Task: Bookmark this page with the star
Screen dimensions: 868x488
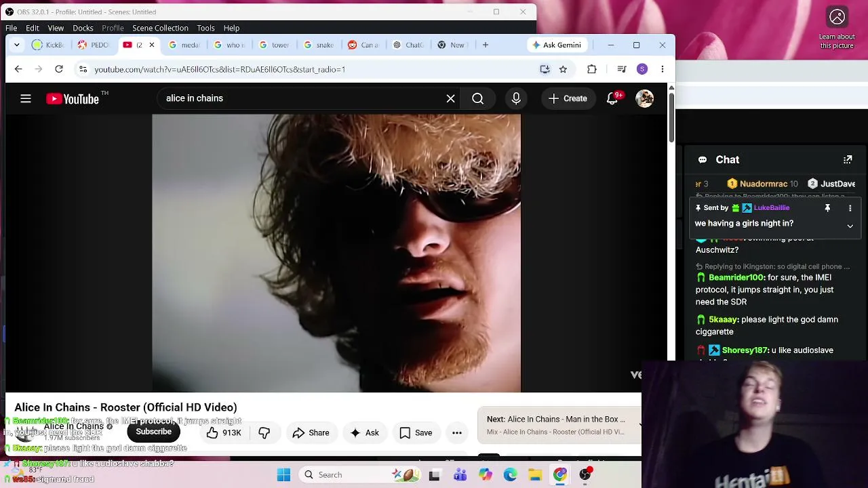Action: [563, 69]
